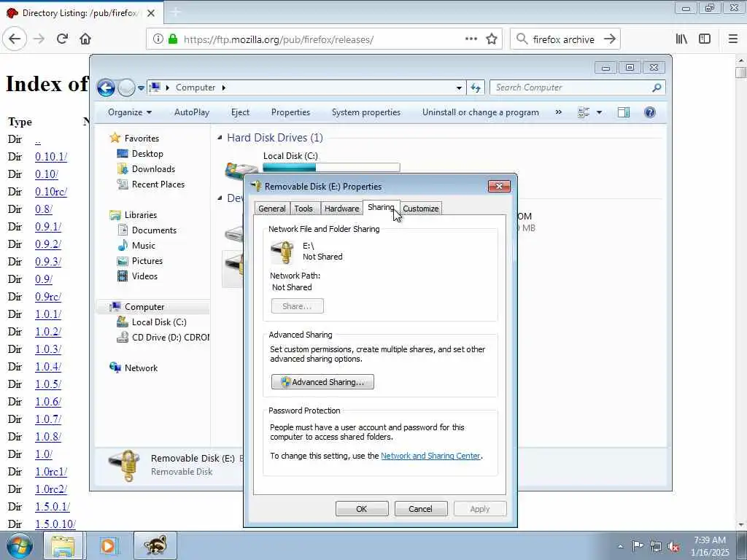747x560 pixels.
Task: Show more toolbar commands chevron
Action: 558,112
